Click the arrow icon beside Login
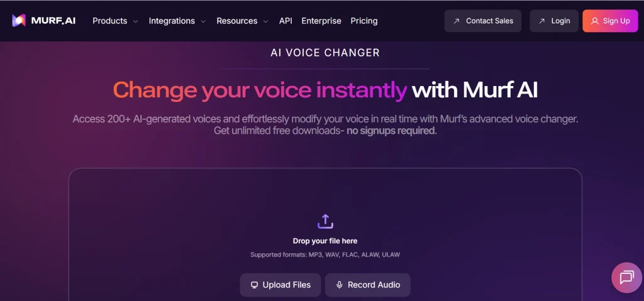This screenshot has height=301, width=644. coord(541,21)
